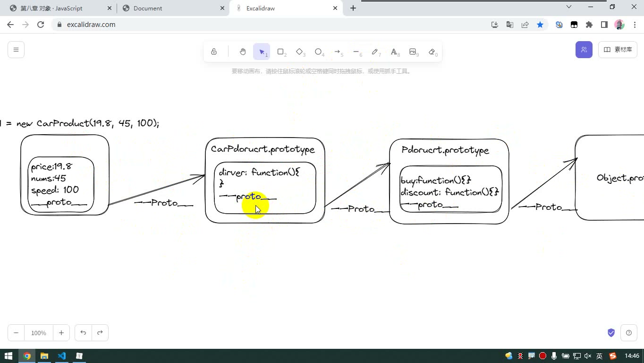644x363 pixels.
Task: Select the Hand pan tool
Action: [243, 52]
